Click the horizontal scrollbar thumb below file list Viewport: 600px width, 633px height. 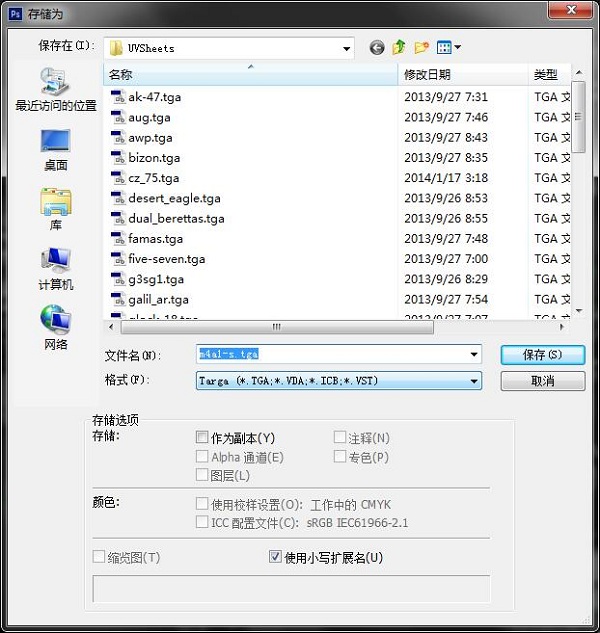point(277,327)
